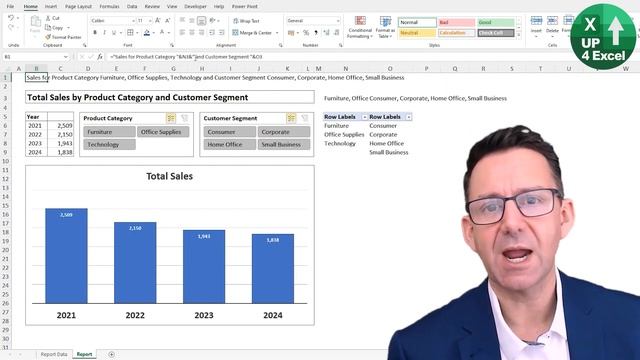Expand the cell styles gallery More arrow

[519, 35]
